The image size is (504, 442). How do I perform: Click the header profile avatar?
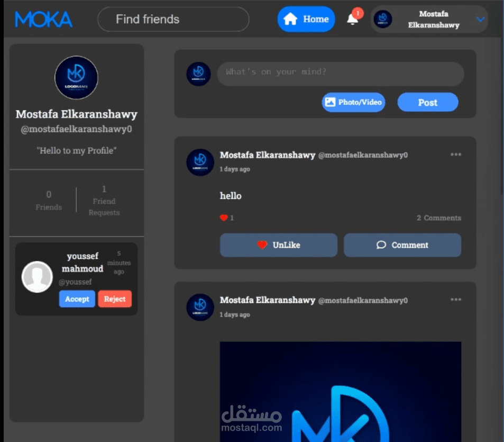[x=383, y=19]
